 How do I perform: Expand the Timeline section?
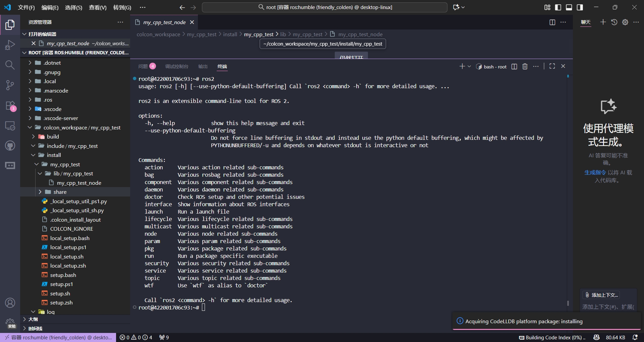[75, 329]
